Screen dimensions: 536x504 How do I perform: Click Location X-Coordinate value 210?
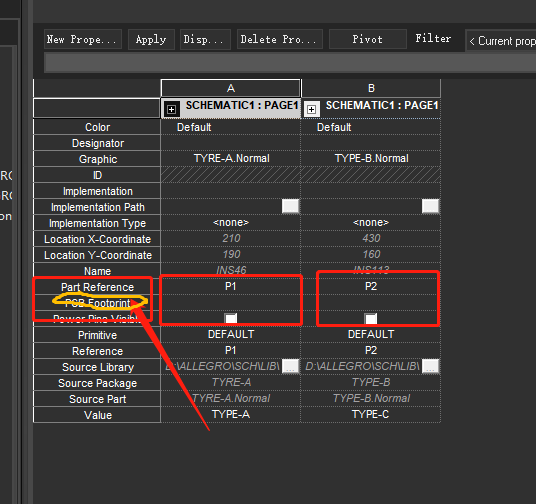[231, 238]
